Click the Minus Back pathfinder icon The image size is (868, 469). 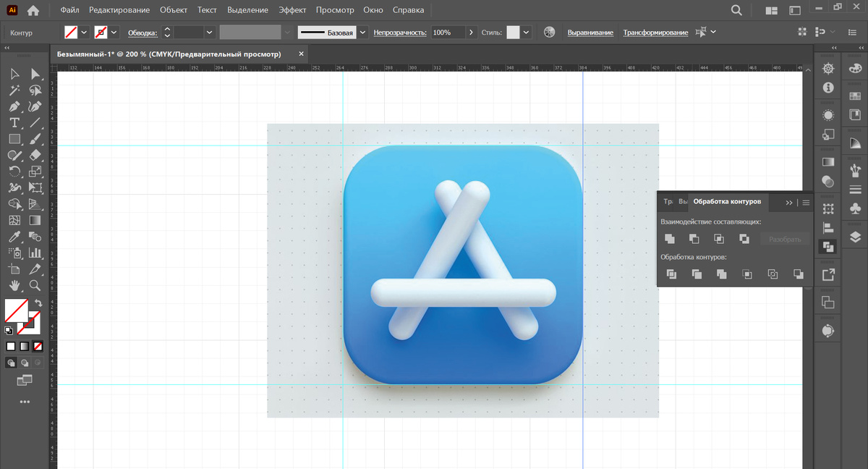tap(798, 274)
